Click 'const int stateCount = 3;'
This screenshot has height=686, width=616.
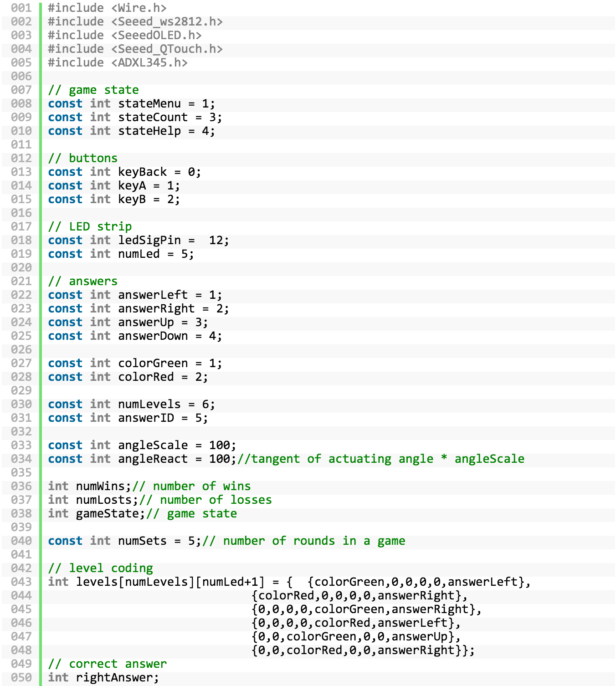[x=135, y=117]
